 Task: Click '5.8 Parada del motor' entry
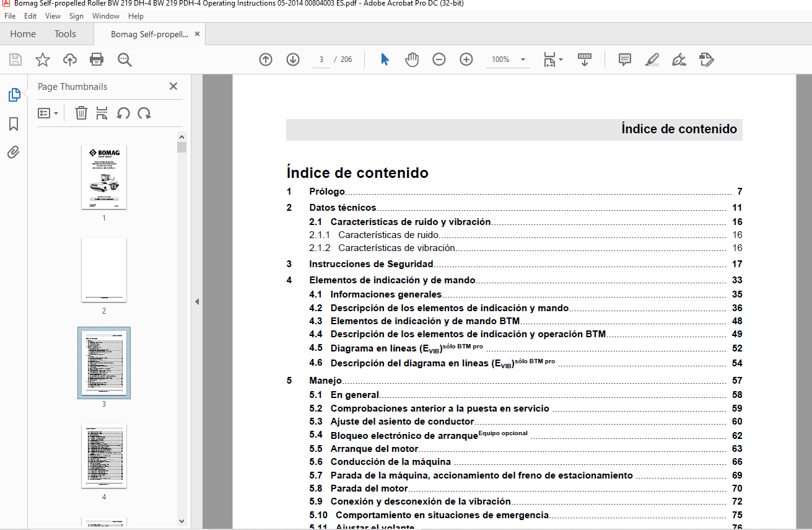click(x=526, y=488)
